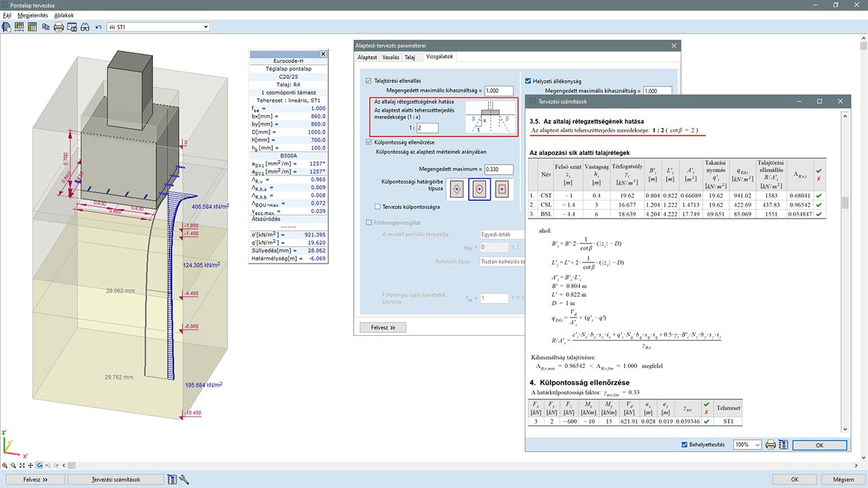The height and width of the screenshot is (488, 868).
Task: Close the Alaptest-tervezés paraméterei dialog
Action: point(674,45)
